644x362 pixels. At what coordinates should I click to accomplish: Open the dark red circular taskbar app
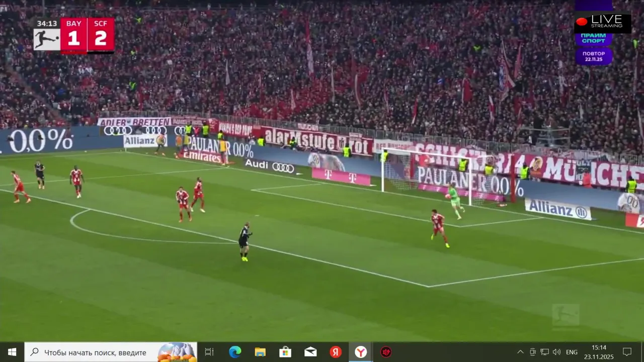pos(386,352)
